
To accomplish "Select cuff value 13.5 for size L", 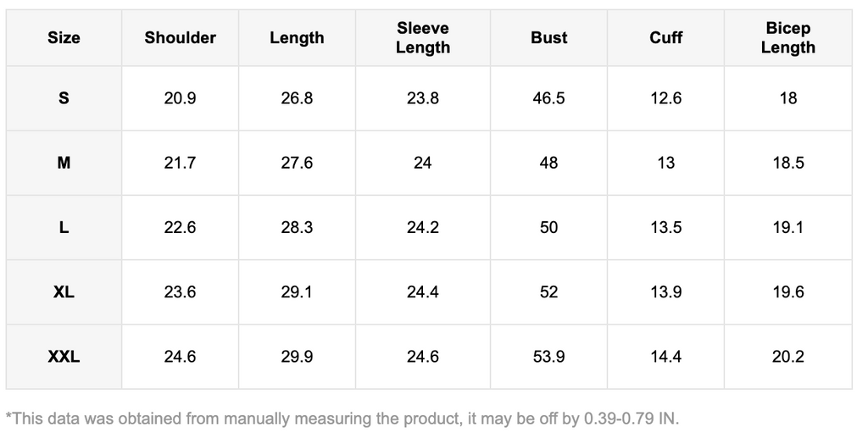I will (665, 227).
